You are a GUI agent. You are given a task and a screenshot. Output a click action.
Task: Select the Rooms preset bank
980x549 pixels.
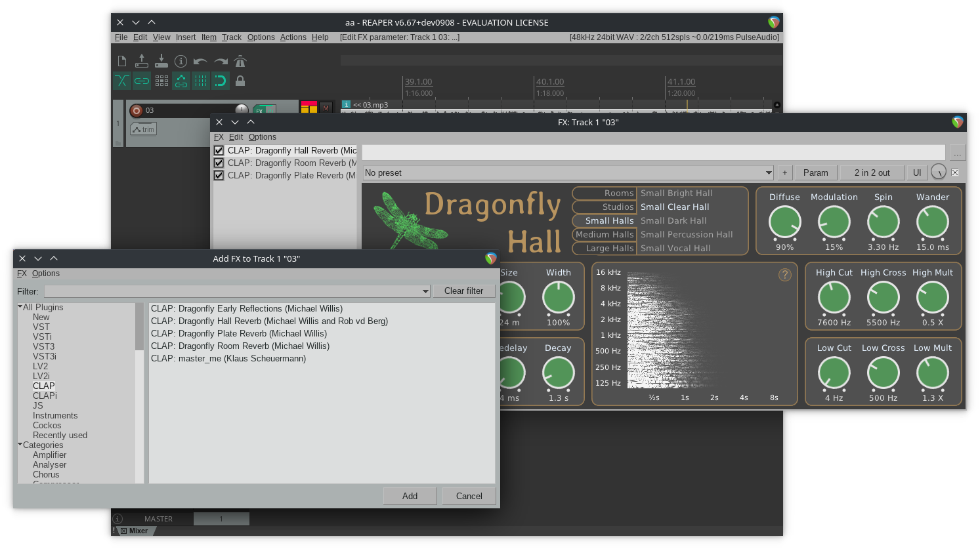click(x=604, y=193)
